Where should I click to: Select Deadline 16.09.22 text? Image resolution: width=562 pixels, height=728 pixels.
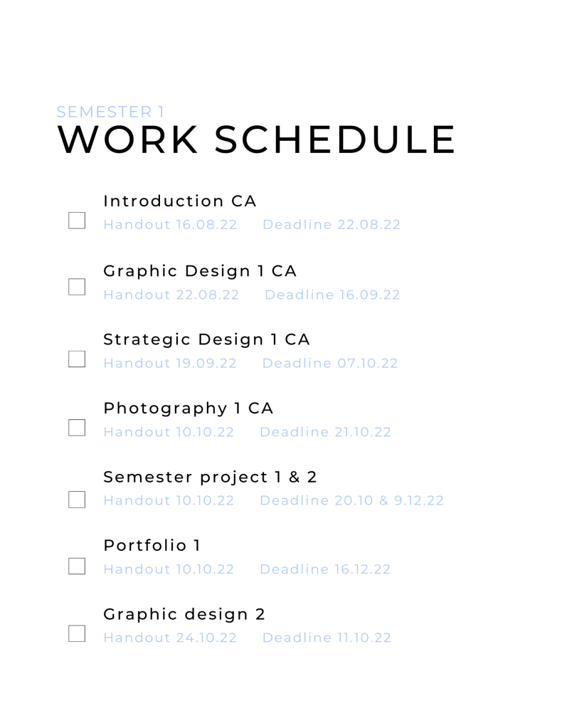pos(332,295)
